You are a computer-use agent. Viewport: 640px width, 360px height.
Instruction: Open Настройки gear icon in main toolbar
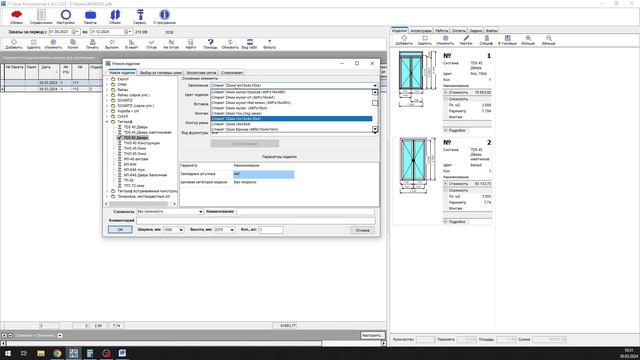[66, 17]
